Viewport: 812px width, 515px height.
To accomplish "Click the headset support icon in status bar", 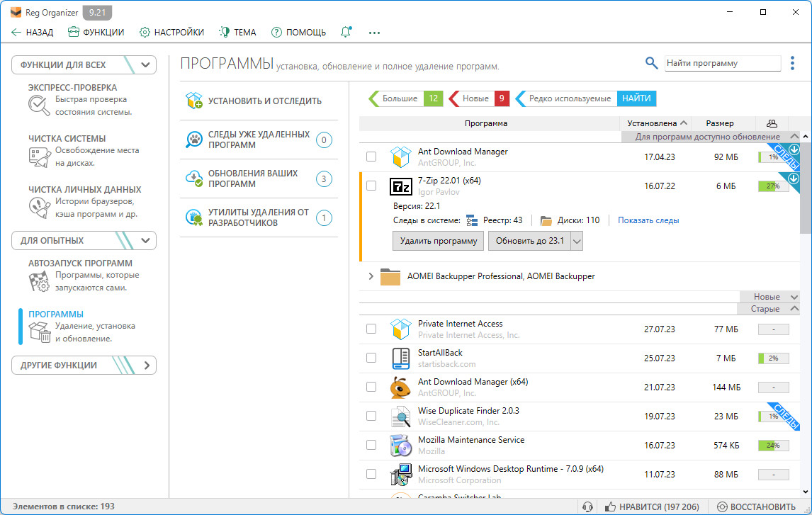I will (587, 506).
